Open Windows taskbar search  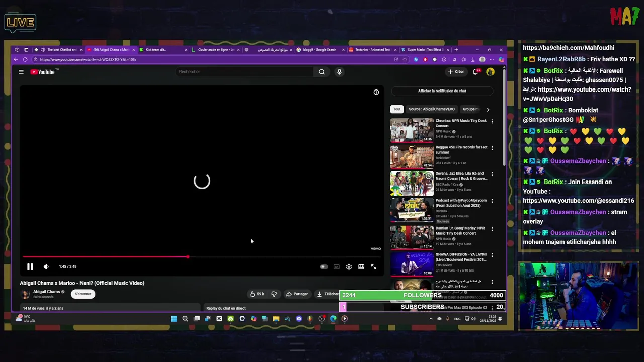185,319
